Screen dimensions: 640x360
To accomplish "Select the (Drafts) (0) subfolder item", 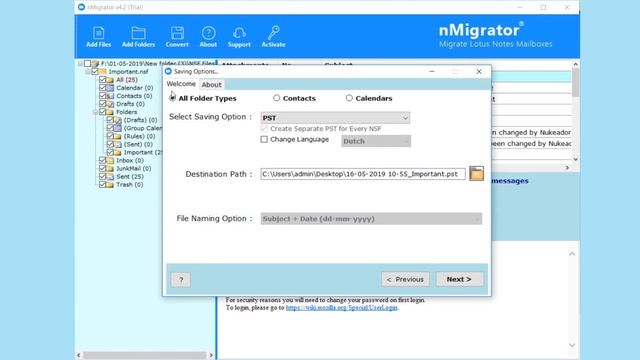I will pos(140,120).
